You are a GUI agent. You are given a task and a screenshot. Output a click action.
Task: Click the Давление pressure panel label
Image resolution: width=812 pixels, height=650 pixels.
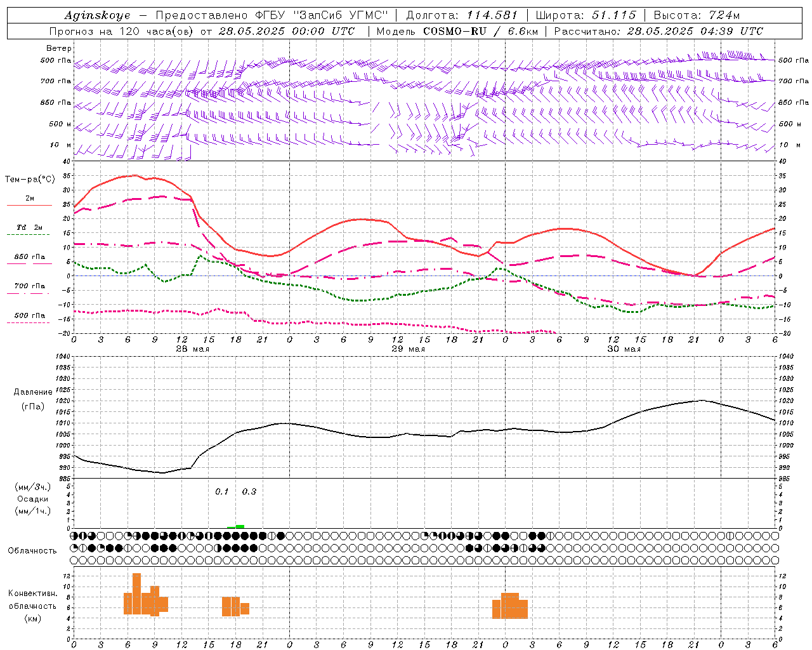tap(33, 392)
